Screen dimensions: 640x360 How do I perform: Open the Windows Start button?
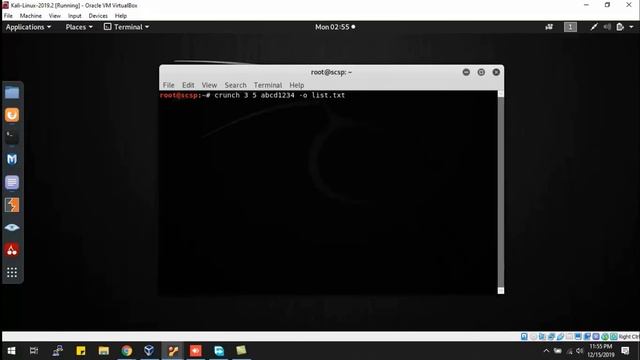pos(11,351)
